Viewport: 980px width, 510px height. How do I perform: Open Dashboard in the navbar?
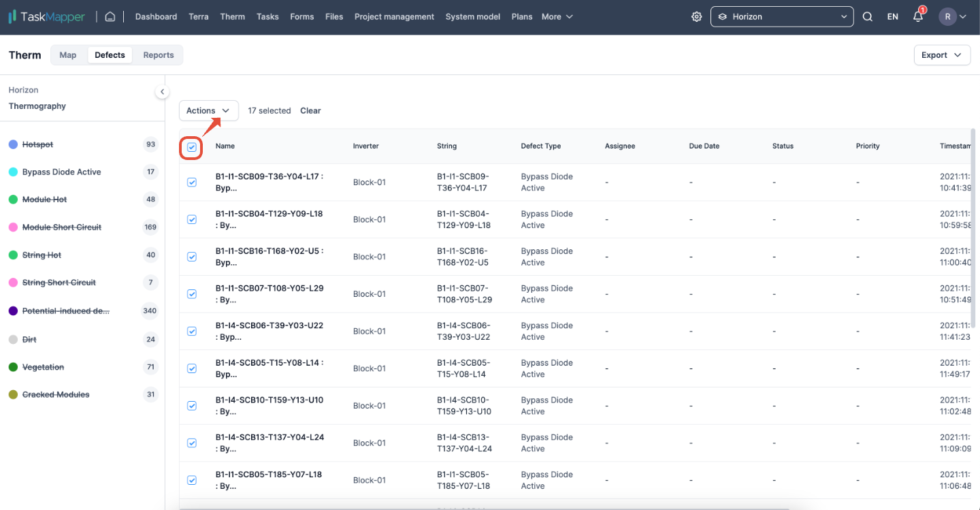156,17
